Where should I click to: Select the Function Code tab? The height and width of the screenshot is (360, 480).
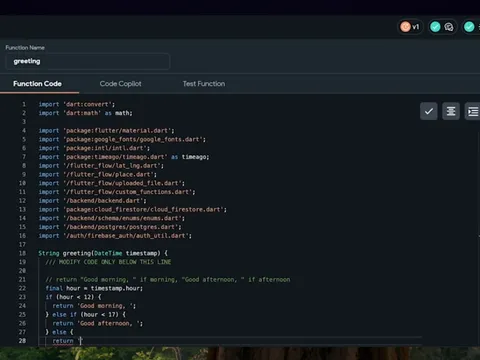37,84
